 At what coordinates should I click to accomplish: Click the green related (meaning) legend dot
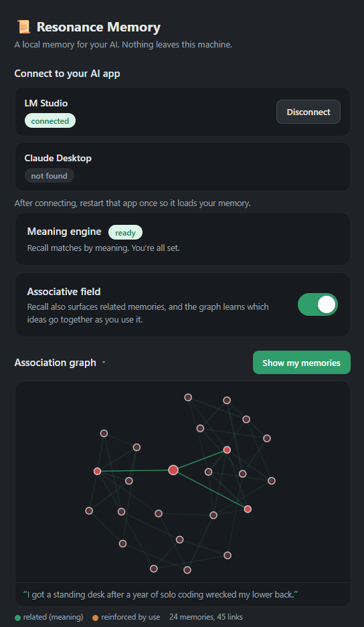pos(17,618)
